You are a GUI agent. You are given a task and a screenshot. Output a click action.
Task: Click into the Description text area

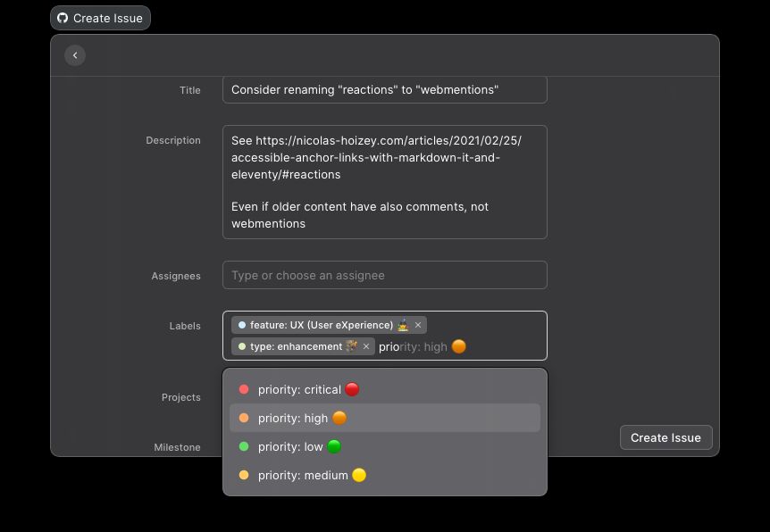[x=384, y=182]
